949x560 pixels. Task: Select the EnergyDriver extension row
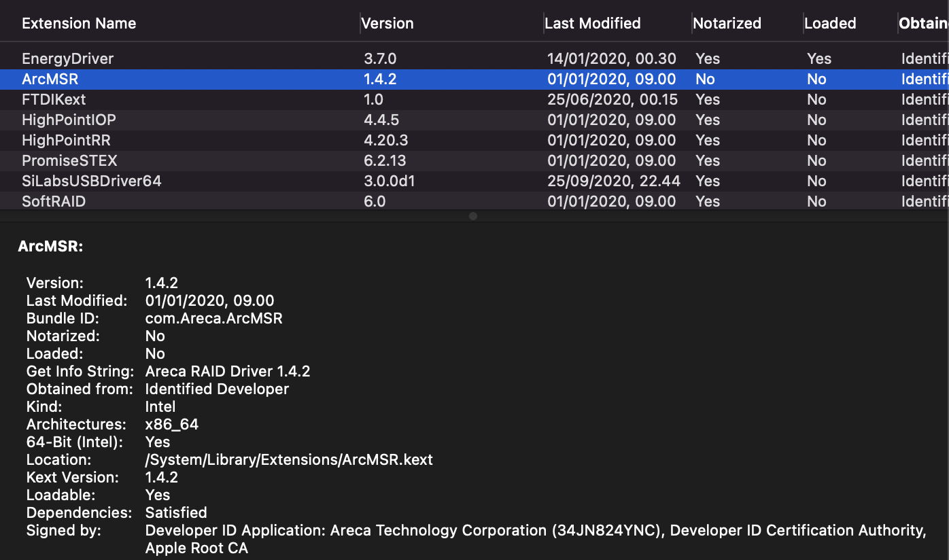tap(68, 59)
